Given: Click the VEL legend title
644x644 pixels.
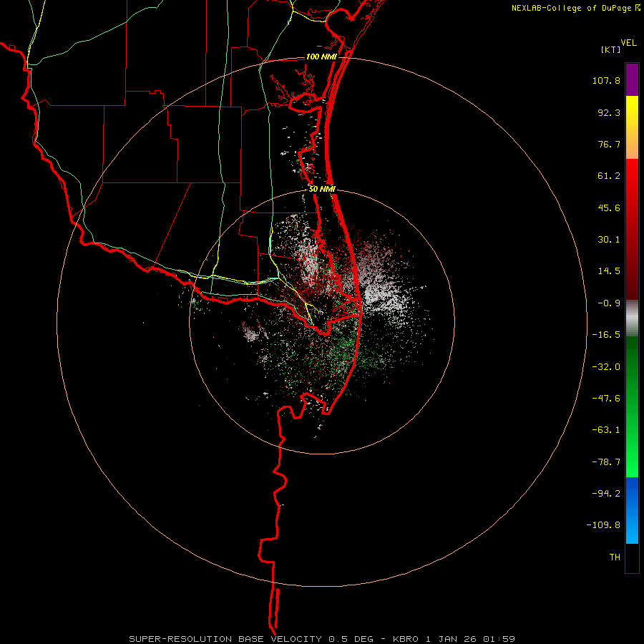Looking at the screenshot, I should 628,43.
